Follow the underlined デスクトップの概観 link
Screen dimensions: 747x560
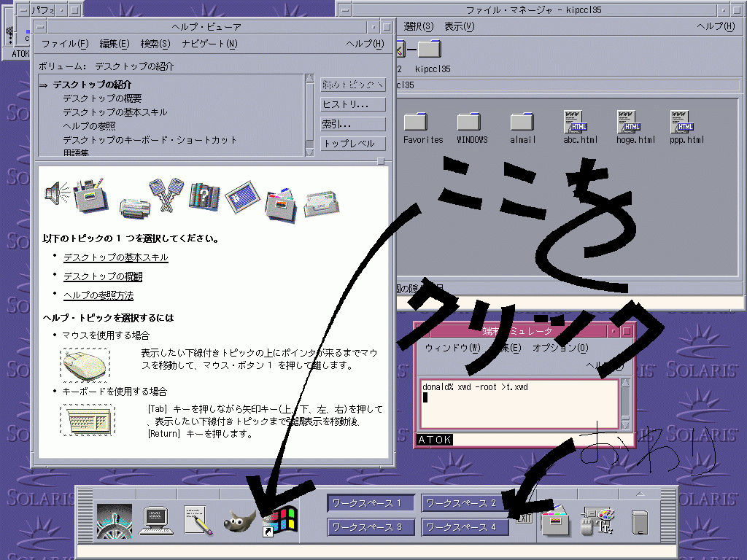point(103,276)
